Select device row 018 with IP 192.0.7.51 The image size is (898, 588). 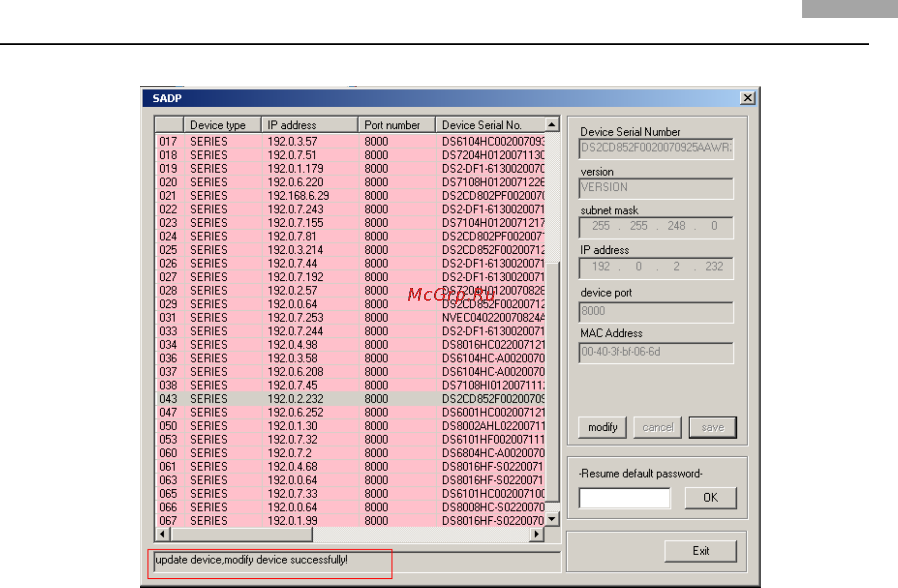[350, 155]
